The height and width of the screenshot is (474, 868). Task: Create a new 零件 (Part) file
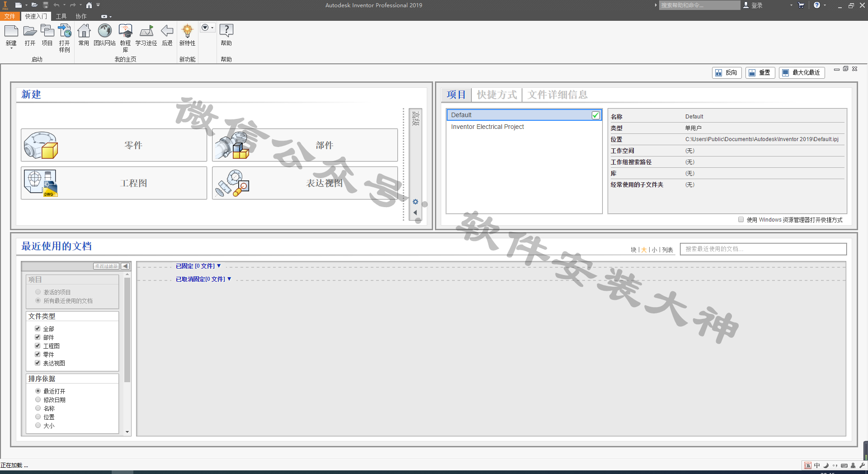[x=114, y=145]
